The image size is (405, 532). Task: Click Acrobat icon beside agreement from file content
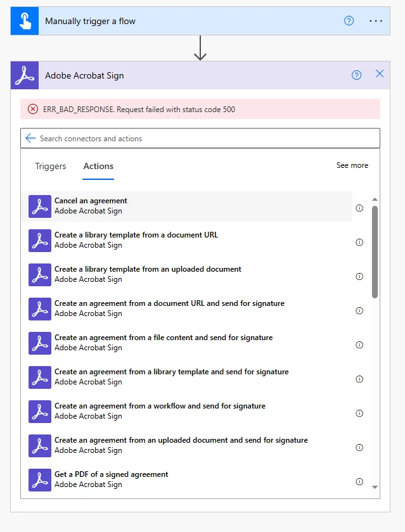(40, 343)
